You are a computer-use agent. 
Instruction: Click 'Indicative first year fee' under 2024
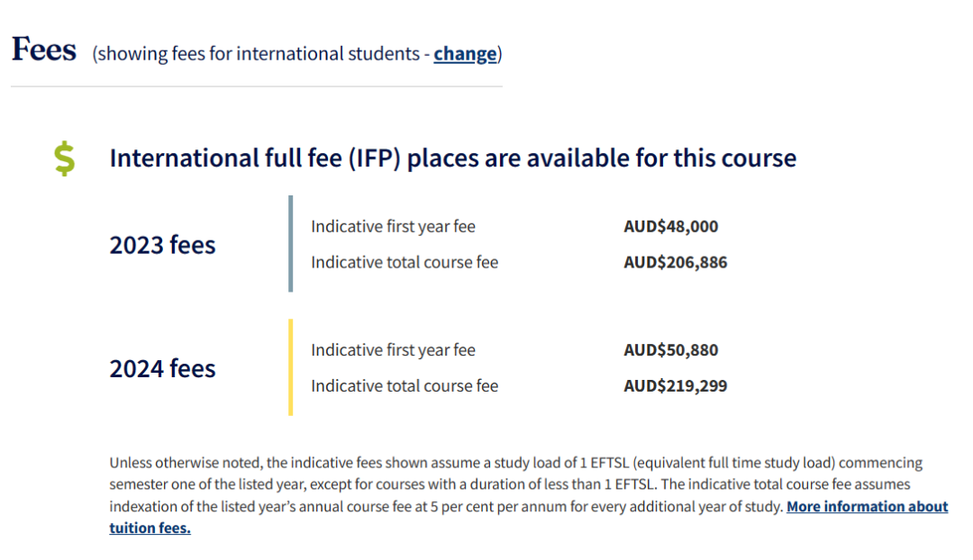click(x=393, y=349)
